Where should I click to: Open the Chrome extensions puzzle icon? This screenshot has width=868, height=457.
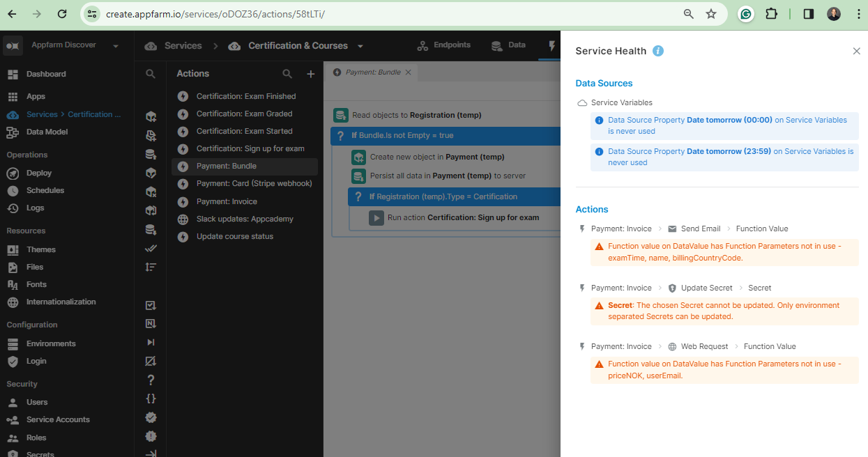[771, 14]
